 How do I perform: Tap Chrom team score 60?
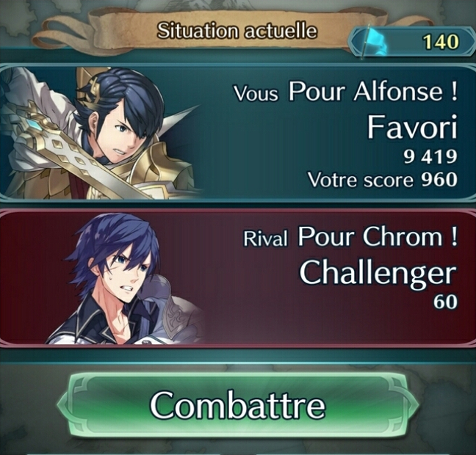pos(445,302)
